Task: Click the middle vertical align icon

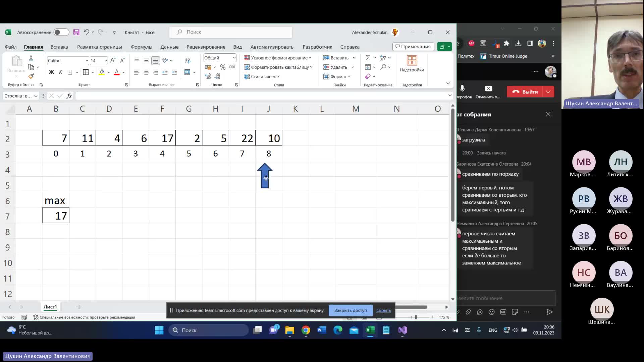Action: (146, 60)
